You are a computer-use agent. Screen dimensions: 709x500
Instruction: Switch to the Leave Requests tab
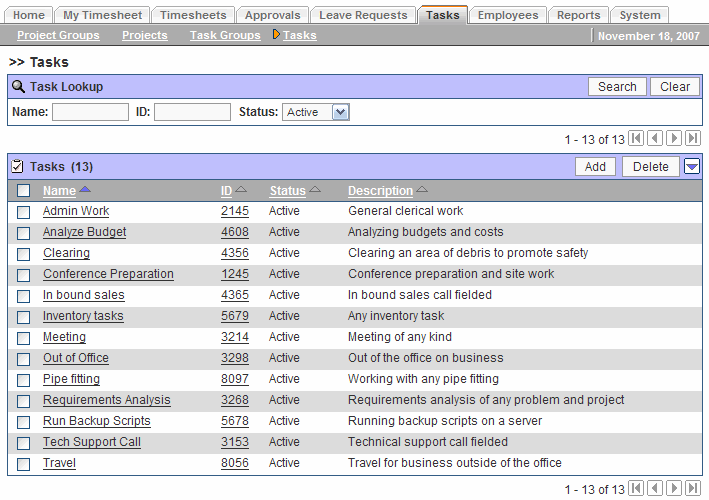(x=363, y=15)
